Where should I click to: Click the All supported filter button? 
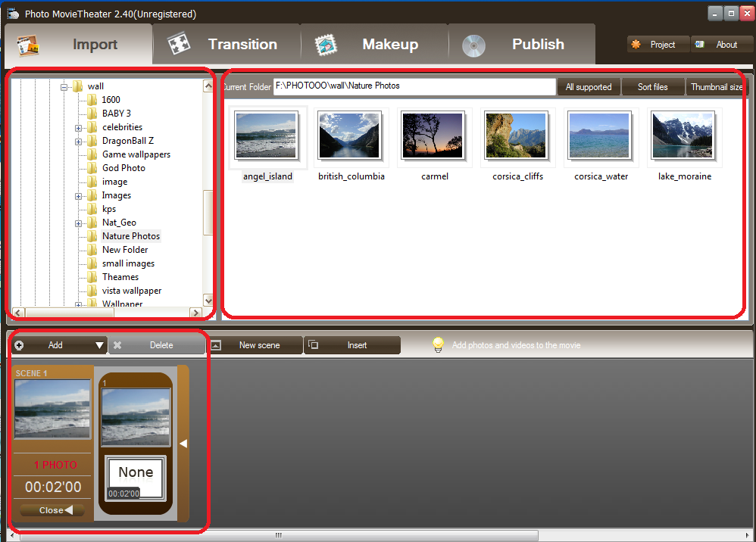589,87
